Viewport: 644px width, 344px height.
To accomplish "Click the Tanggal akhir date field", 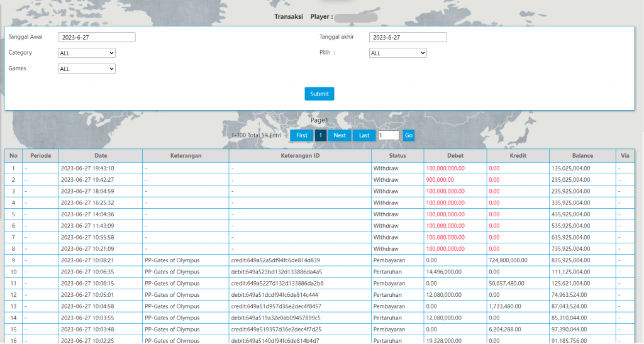I will [x=408, y=37].
